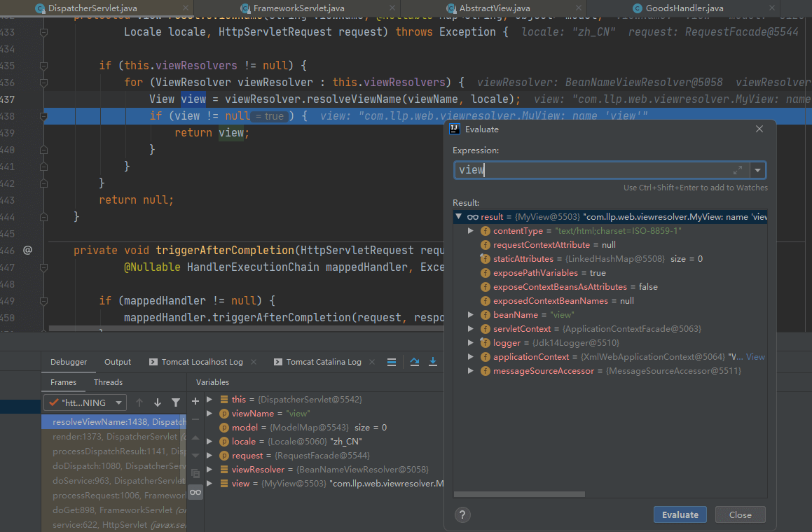The image size is (812, 532).
Task: Click the Close button in Evaluate dialog
Action: coord(740,514)
